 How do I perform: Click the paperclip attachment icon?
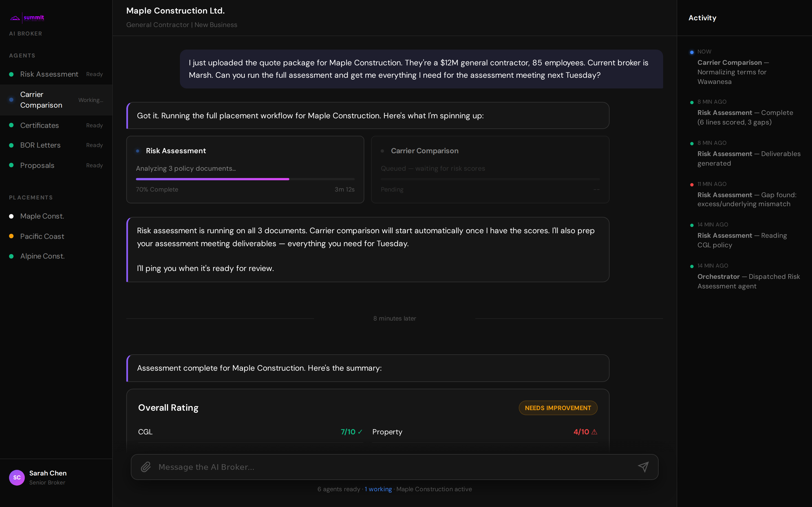[x=146, y=467]
